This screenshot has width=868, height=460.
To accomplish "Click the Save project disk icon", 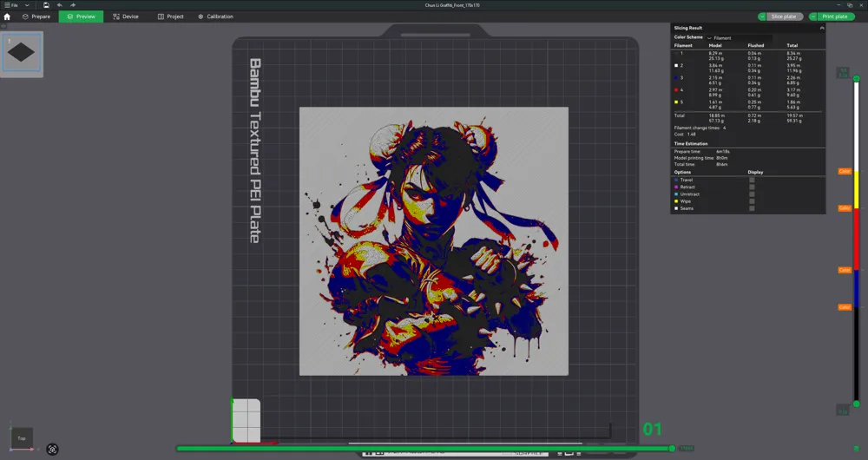I will (46, 5).
